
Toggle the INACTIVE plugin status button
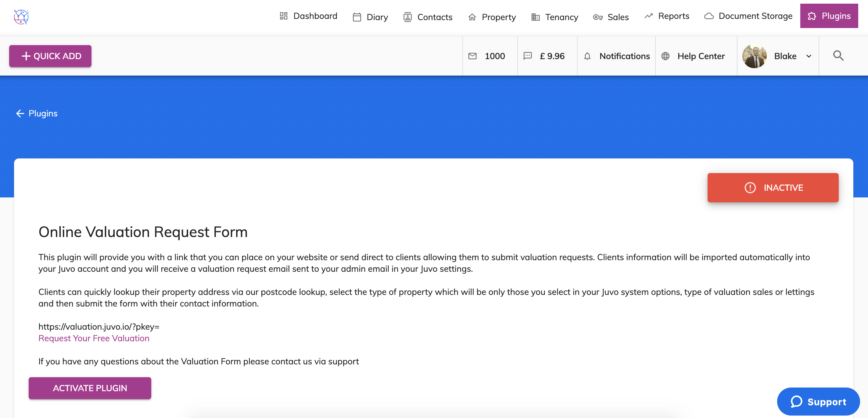click(x=773, y=188)
